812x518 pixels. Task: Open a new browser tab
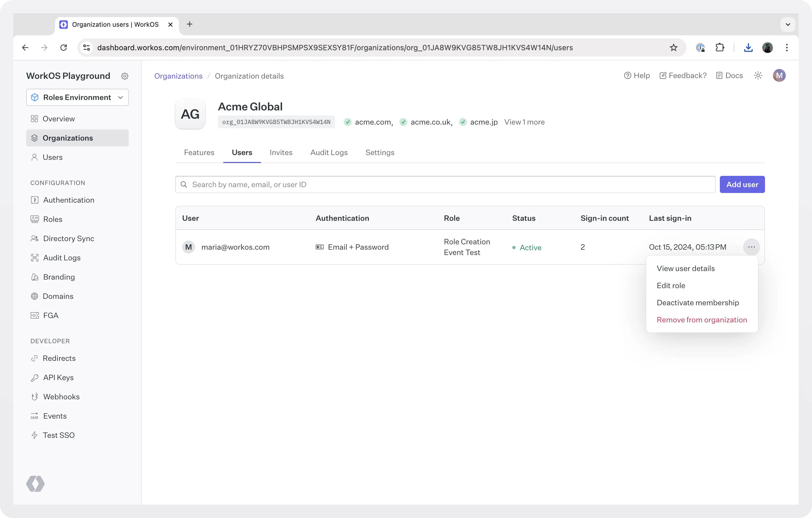(190, 24)
